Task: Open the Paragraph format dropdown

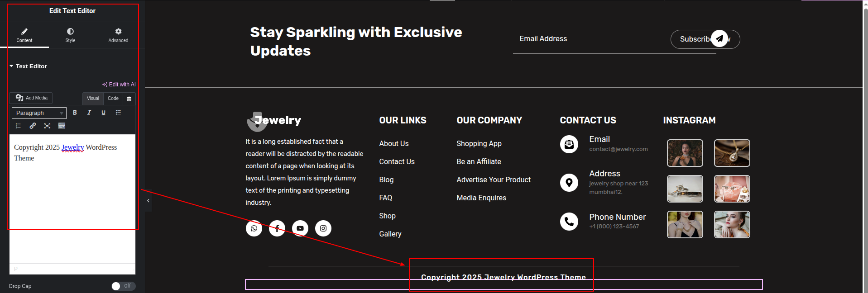Action: [39, 113]
